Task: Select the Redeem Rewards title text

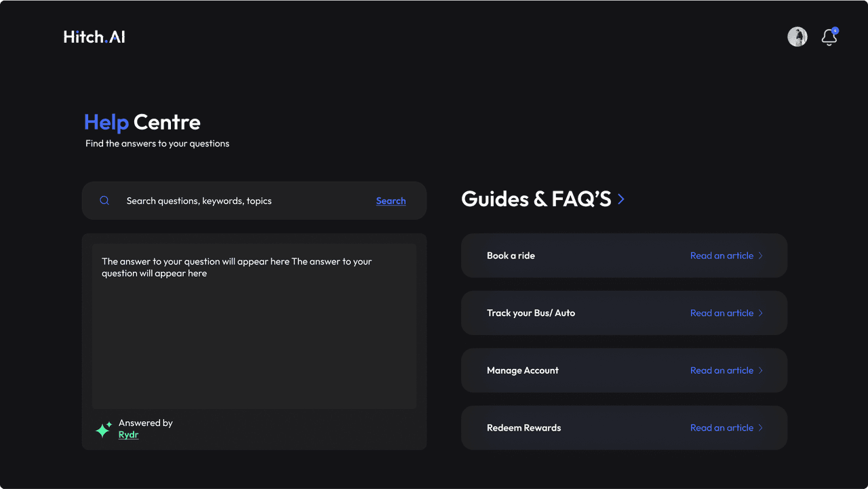Action: pyautogui.click(x=524, y=428)
